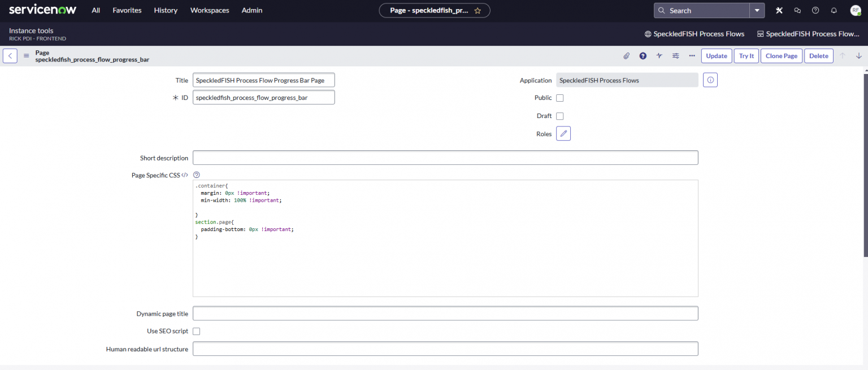Edit Roles using the pencil icon
The image size is (868, 370).
563,133
